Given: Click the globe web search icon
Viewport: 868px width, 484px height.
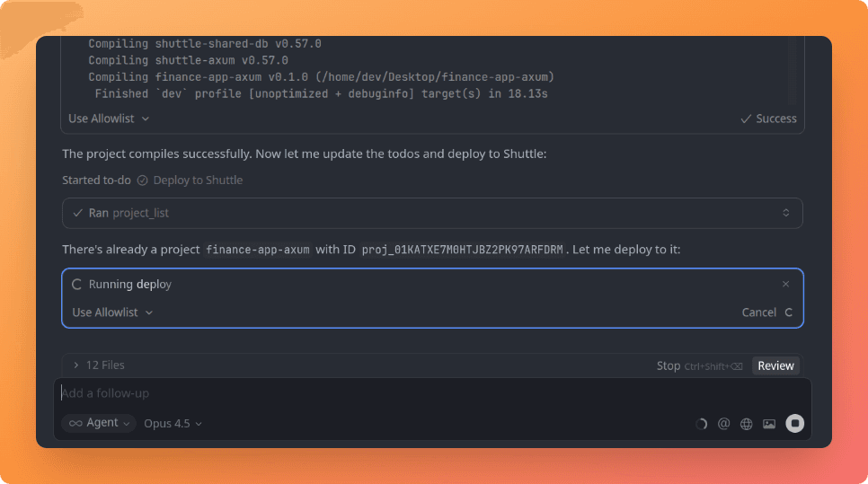Looking at the screenshot, I should pos(746,424).
